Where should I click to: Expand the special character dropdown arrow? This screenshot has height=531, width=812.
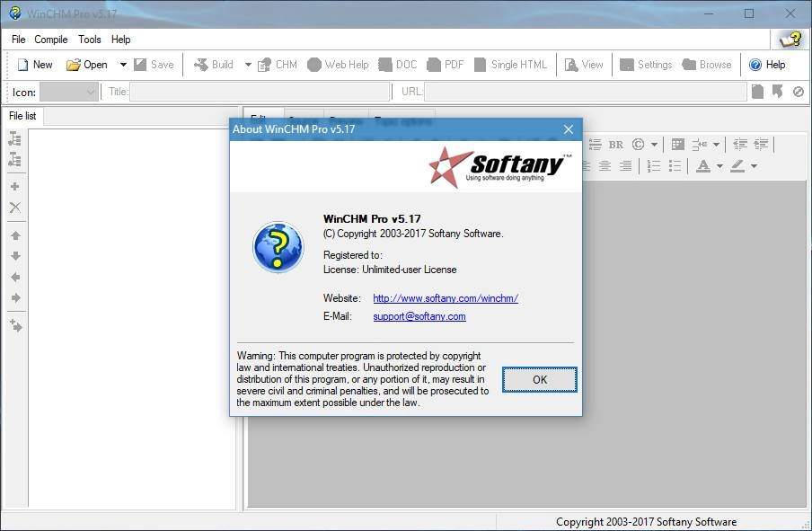(x=655, y=145)
